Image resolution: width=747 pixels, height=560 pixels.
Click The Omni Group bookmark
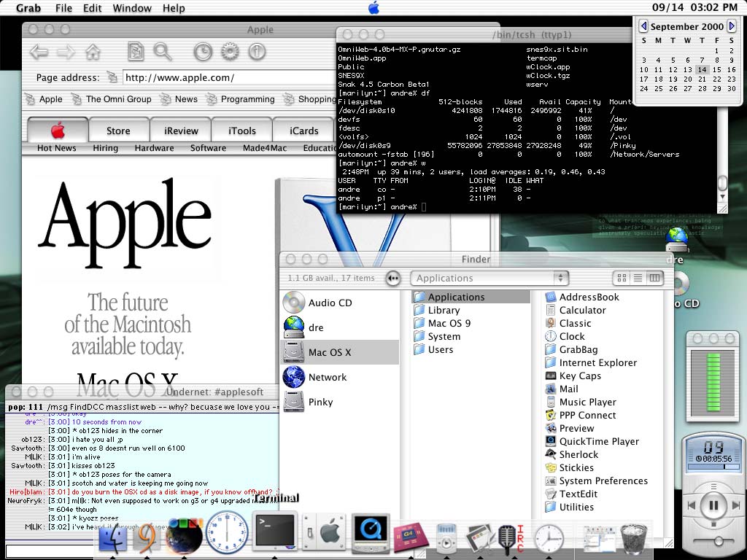(x=118, y=99)
